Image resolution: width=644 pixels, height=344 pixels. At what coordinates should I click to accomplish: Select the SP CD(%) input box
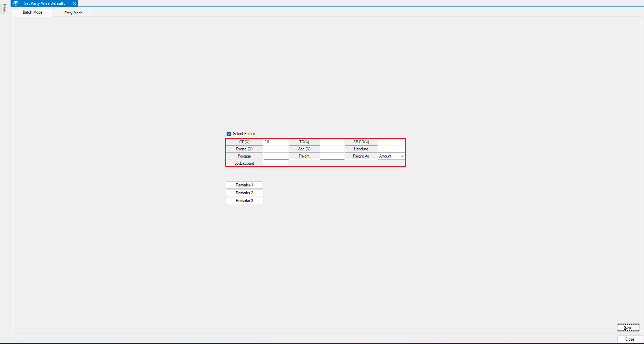click(x=391, y=142)
